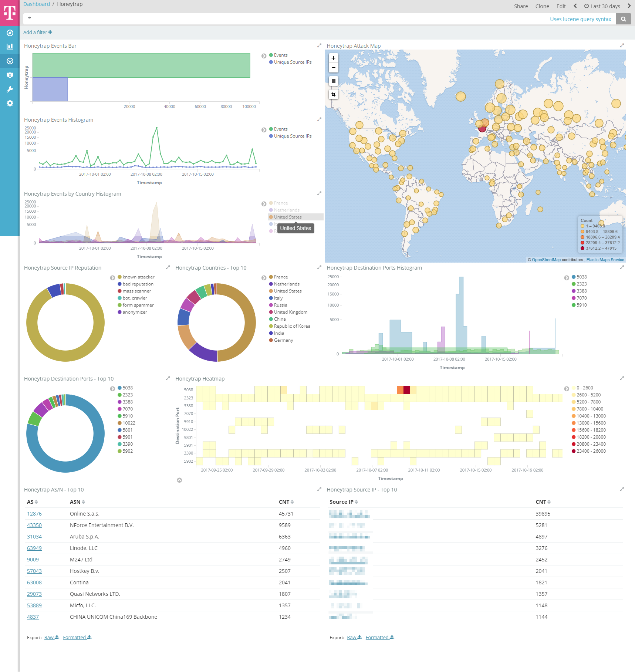
Task: Click the Add a filter link
Action: pos(37,32)
